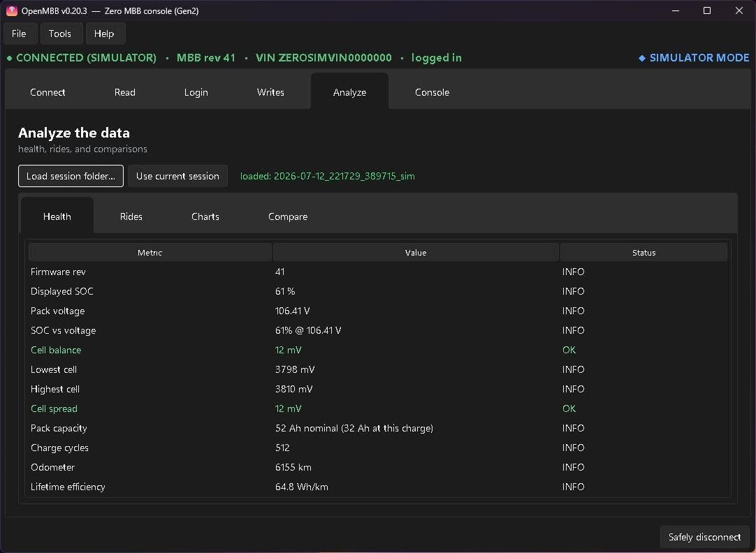Select the Highest cell row
The width and height of the screenshot is (756, 553).
[x=378, y=389]
